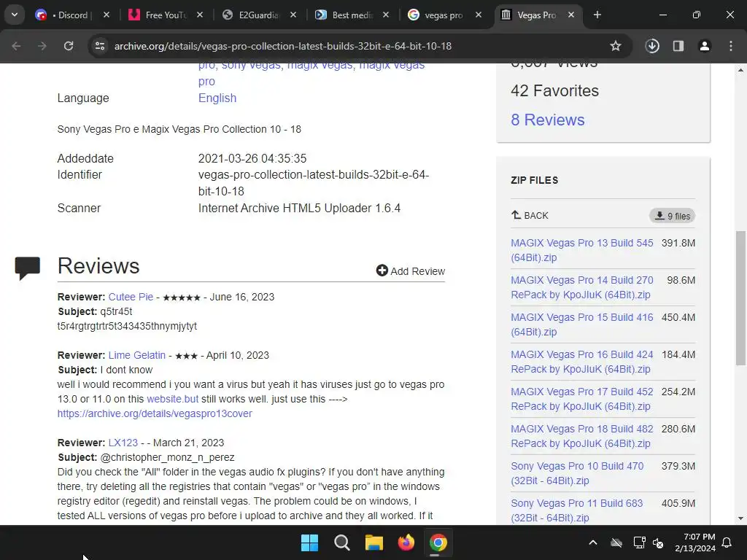The height and width of the screenshot is (560, 747).
Task: Open the Chrome profile icon
Action: pyautogui.click(x=705, y=46)
